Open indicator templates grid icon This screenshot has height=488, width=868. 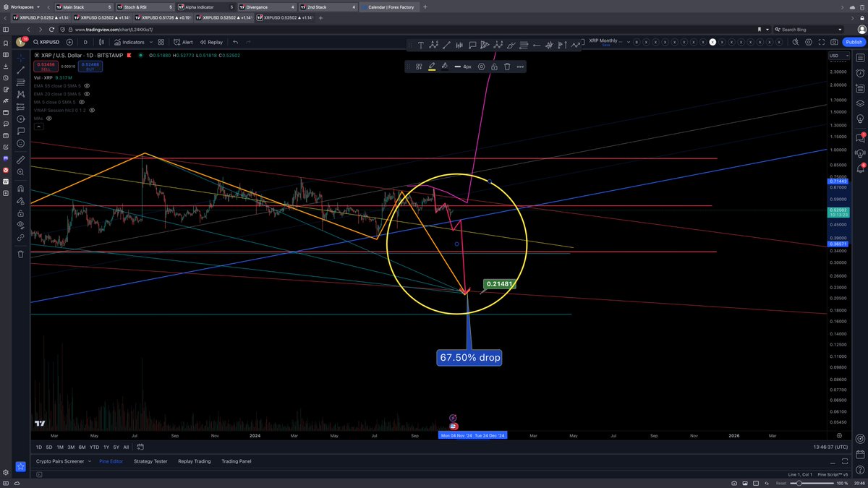161,42
